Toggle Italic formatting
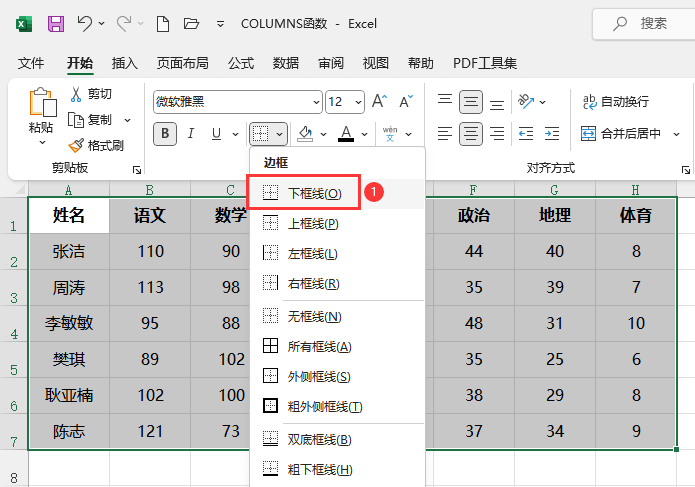The width and height of the screenshot is (695, 487). click(191, 133)
